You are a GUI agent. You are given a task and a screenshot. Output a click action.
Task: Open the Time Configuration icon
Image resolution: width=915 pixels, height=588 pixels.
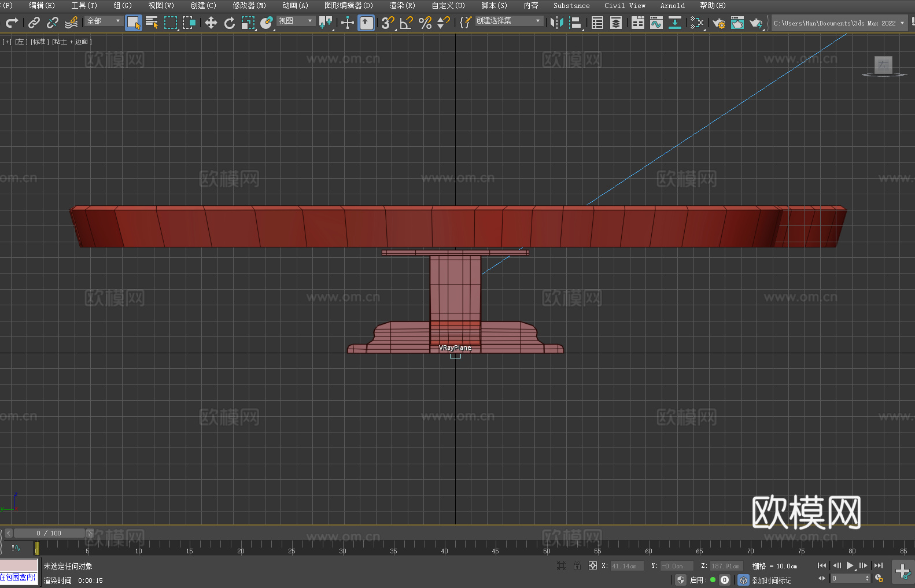(879, 578)
